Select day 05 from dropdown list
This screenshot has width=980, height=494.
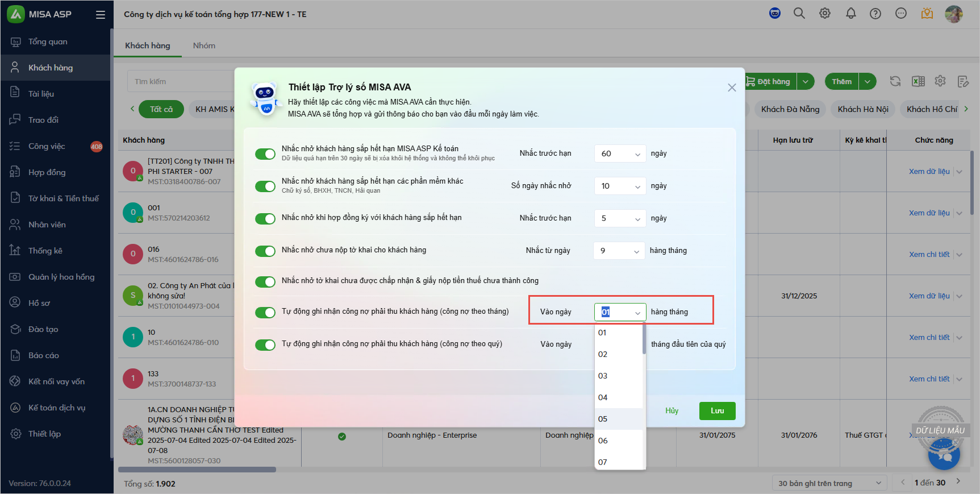[x=619, y=419]
